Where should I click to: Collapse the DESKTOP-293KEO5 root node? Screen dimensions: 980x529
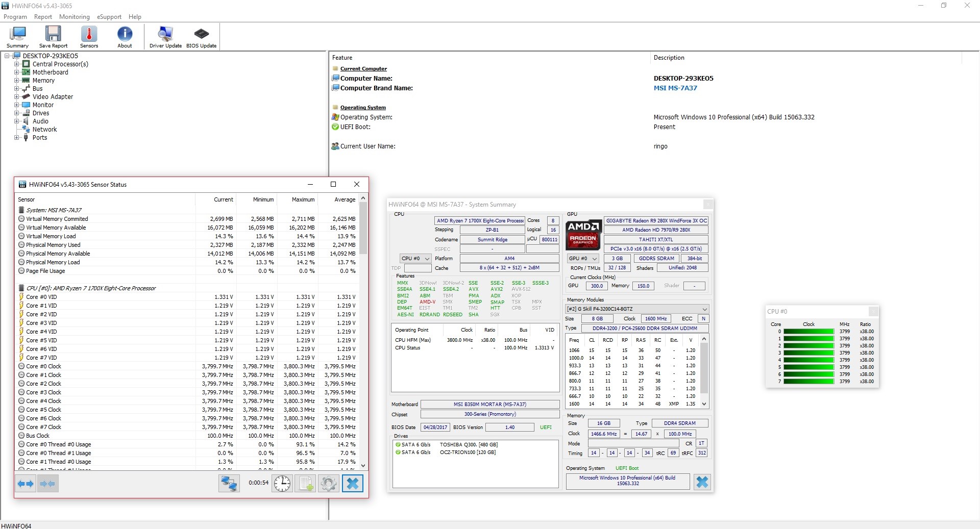[x=7, y=56]
